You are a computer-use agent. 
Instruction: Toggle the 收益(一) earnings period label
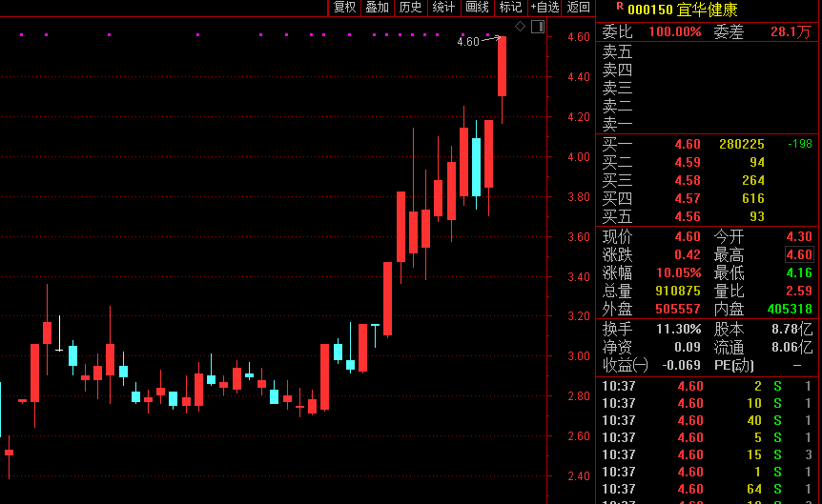click(626, 365)
